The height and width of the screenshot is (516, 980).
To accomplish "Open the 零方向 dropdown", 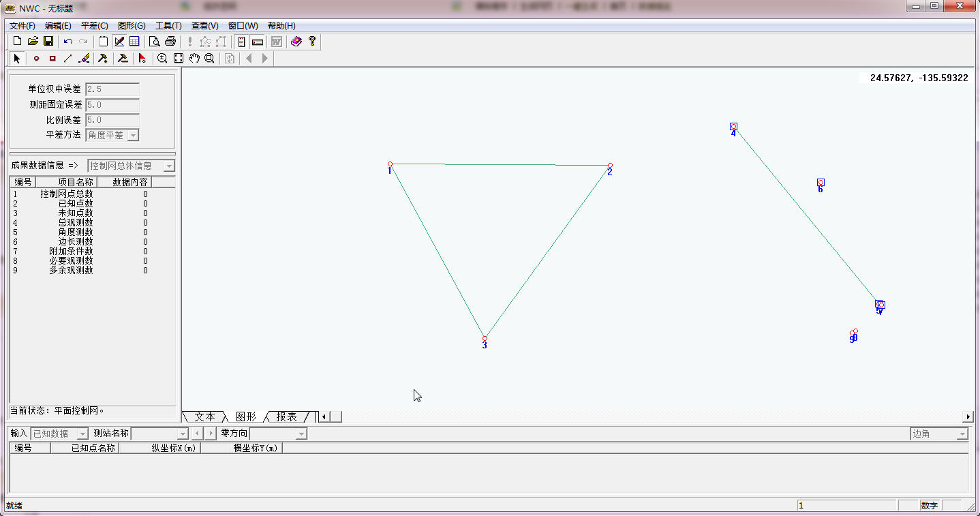I will point(301,434).
